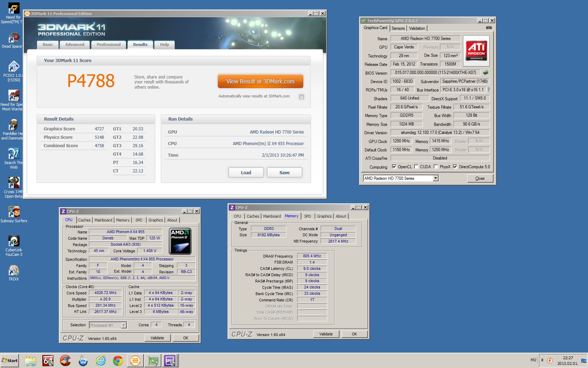The image size is (588, 368).
Task: Click the BIOS version save icon in GPU-Z
Action: [486, 73]
